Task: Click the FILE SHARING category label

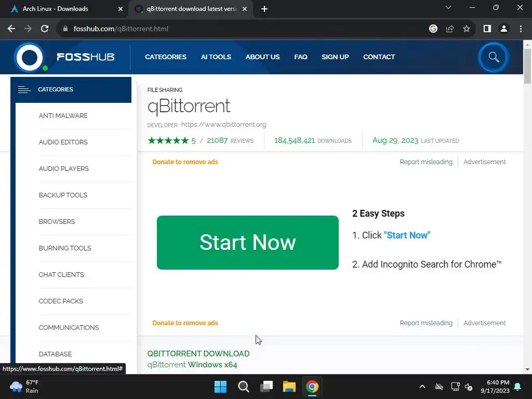Action: [x=165, y=90]
